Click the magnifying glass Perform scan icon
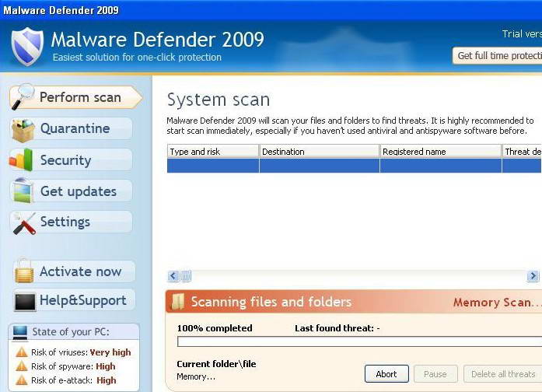The width and height of the screenshot is (542, 392). point(23,96)
